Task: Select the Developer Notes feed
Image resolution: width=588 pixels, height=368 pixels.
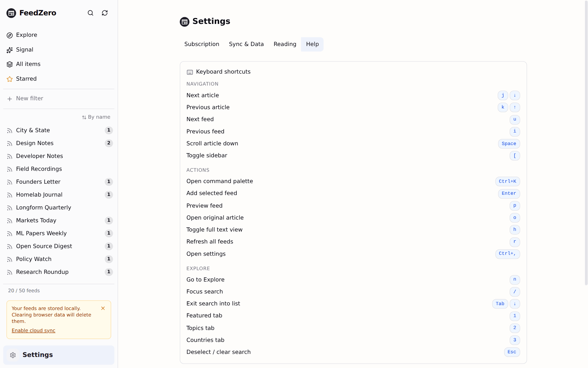Action: tap(59, 156)
